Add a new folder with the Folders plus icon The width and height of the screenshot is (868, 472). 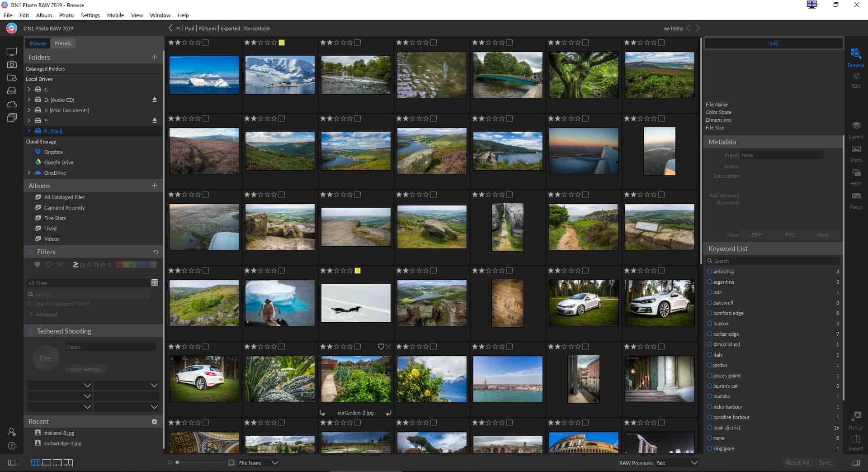(154, 57)
